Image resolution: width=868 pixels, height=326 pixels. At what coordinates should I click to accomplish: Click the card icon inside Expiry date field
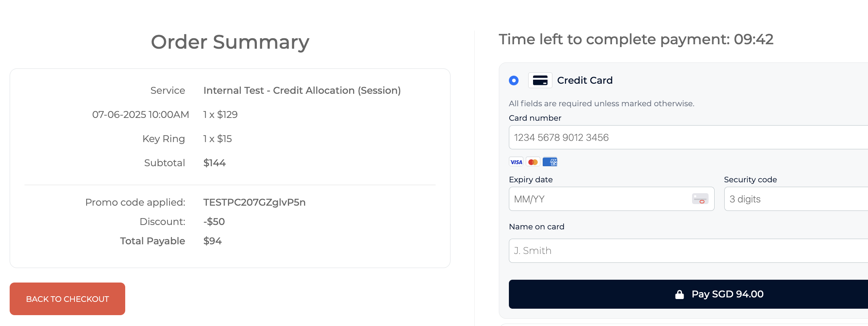coord(700,199)
